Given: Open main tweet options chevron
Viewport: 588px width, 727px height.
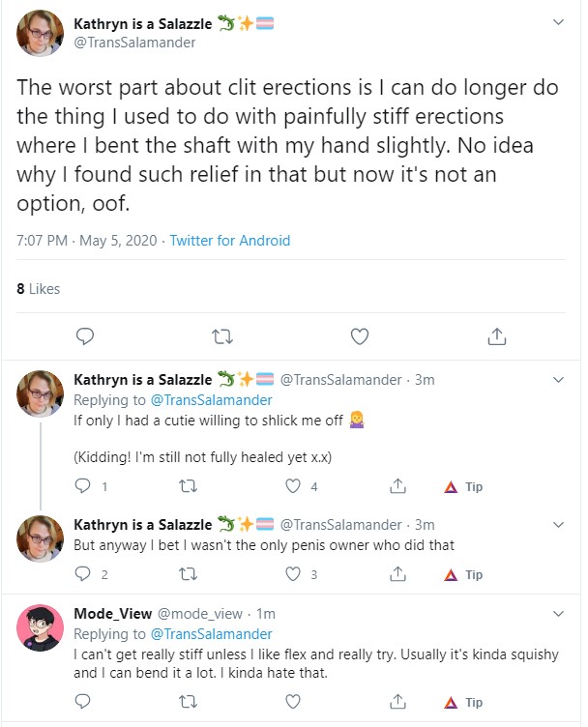Looking at the screenshot, I should [558, 22].
